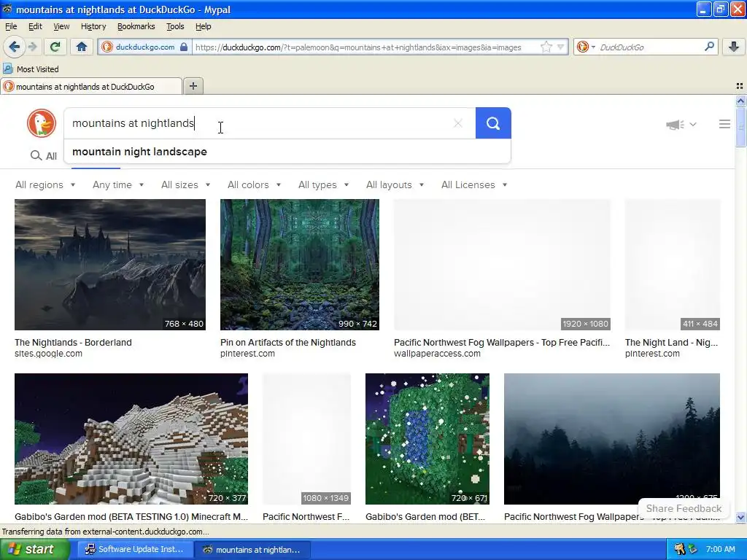Image resolution: width=747 pixels, height=560 pixels.
Task: Open the Help menu
Action: pos(203,26)
